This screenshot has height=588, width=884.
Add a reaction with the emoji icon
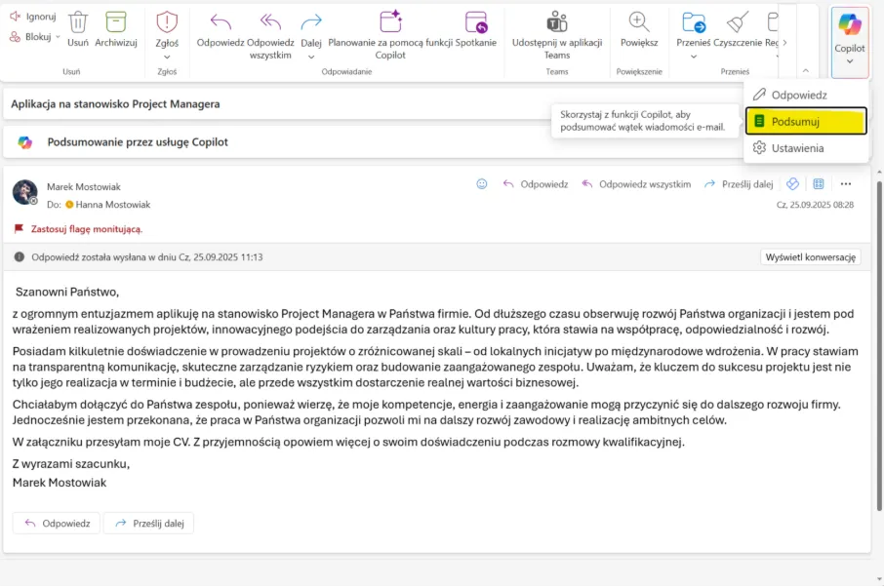[x=481, y=183]
